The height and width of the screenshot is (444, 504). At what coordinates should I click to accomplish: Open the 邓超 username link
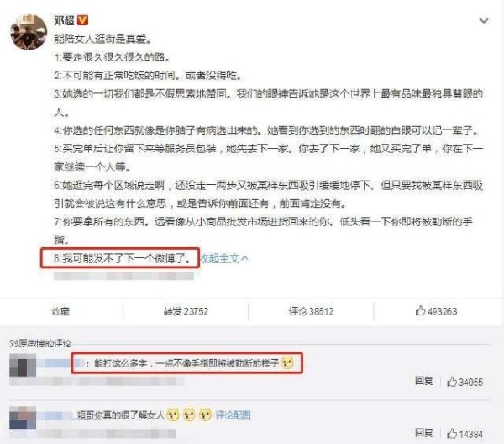coord(64,20)
